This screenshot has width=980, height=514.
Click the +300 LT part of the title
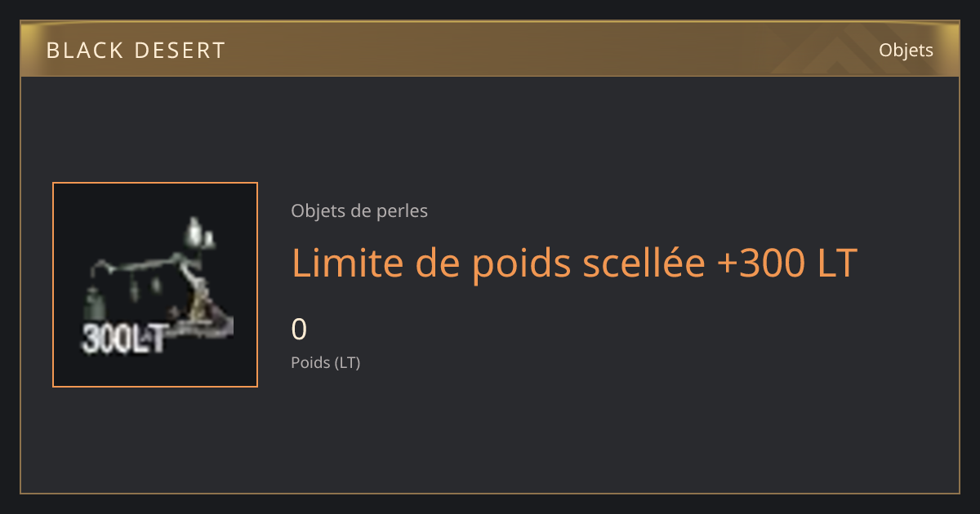coord(786,264)
